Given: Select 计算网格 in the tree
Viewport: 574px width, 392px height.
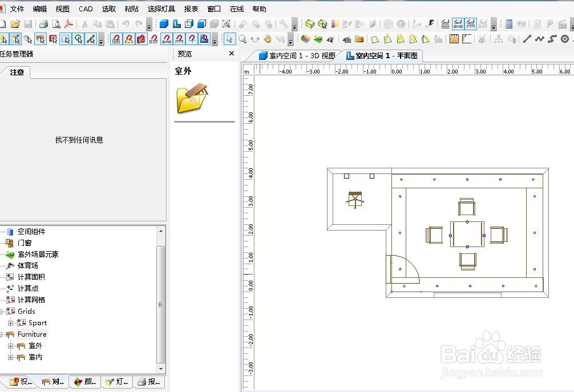Looking at the screenshot, I should coord(31,300).
